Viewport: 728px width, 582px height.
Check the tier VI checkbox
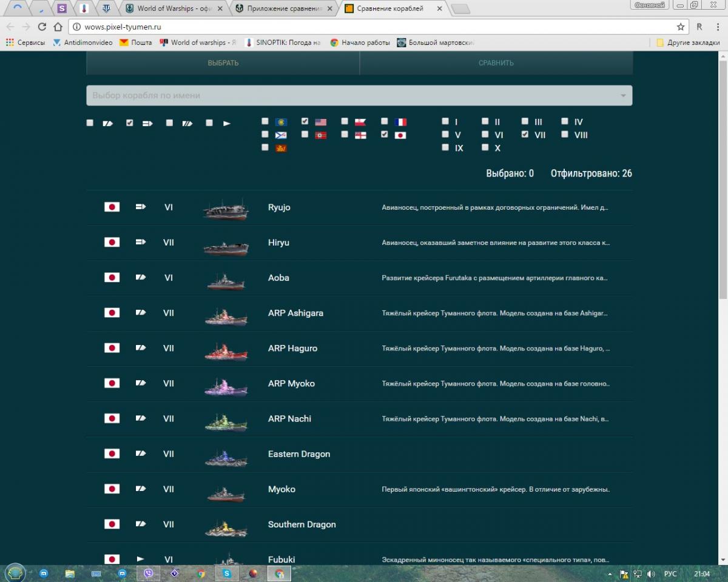485,135
